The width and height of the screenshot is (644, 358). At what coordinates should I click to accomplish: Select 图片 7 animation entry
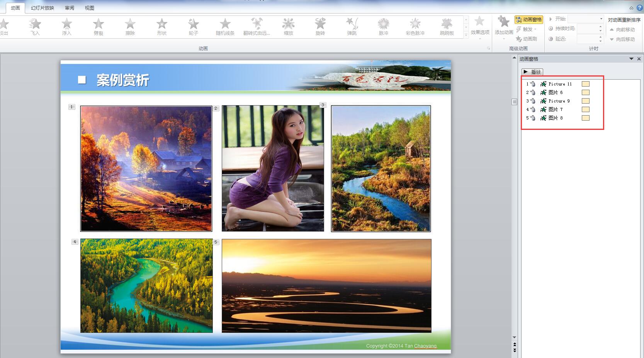pyautogui.click(x=557, y=109)
